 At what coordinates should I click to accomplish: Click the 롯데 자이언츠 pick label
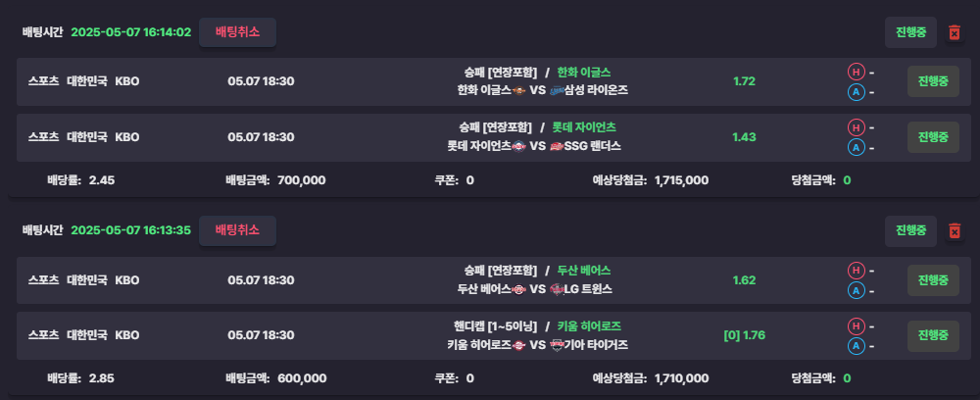584,127
